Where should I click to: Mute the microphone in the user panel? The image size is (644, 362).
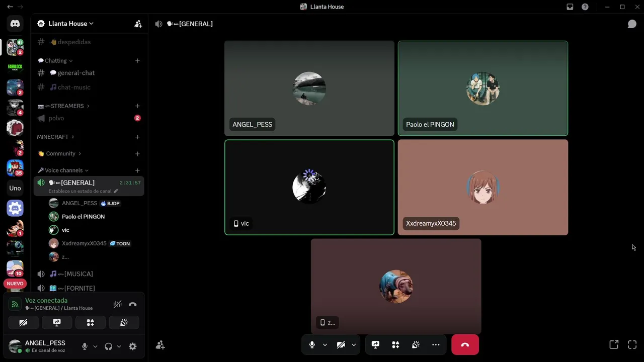coord(85,346)
